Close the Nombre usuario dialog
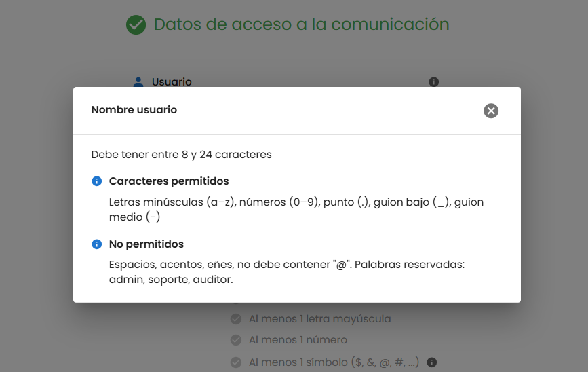 pyautogui.click(x=491, y=111)
